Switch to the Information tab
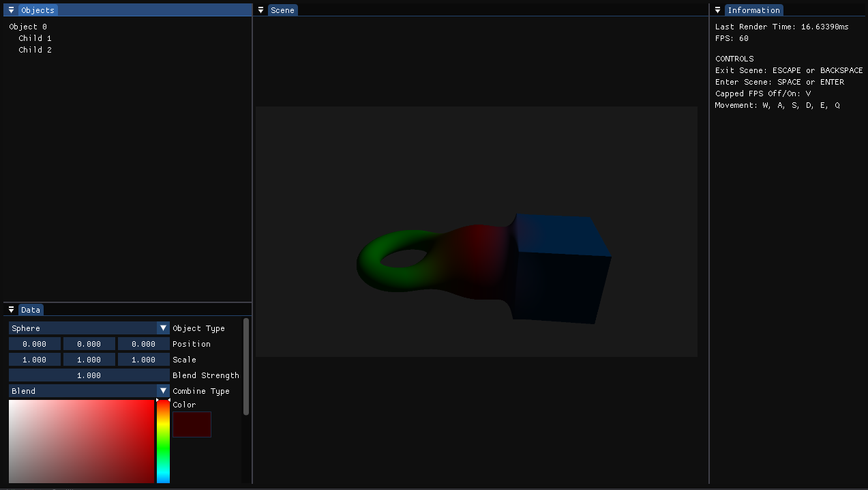This screenshot has width=868, height=490. [x=753, y=10]
